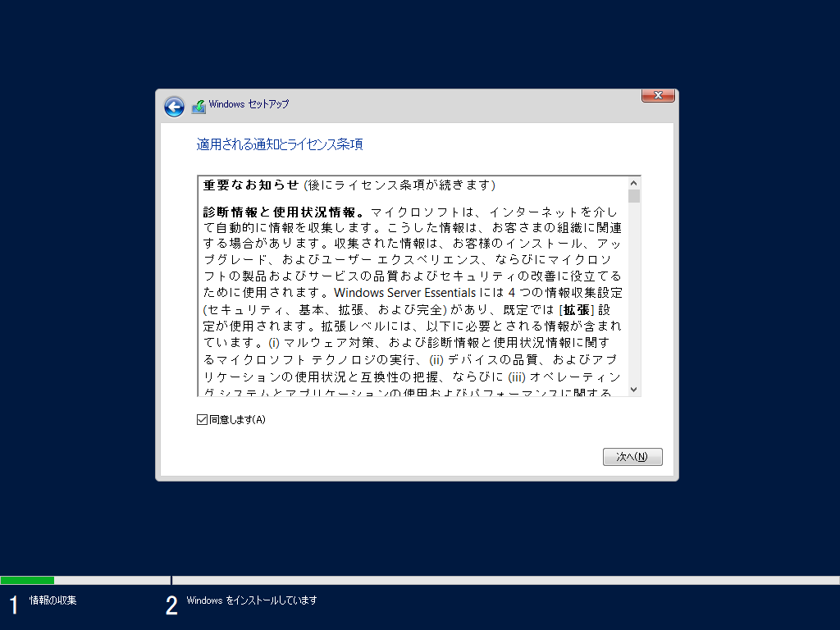Click the heading 適用される通知とライセンス条項
Viewport: 840px width, 630px height.
[280, 144]
